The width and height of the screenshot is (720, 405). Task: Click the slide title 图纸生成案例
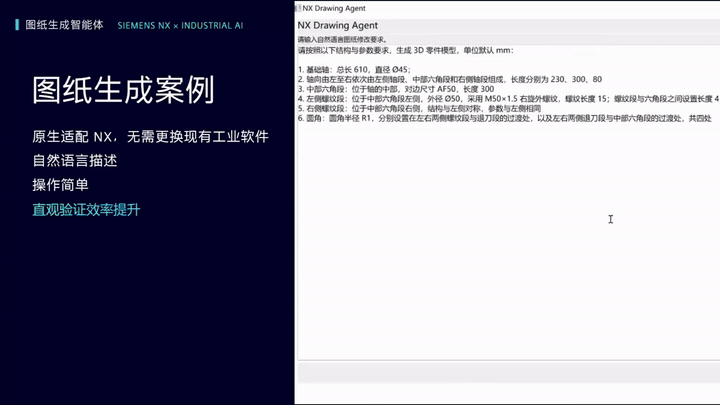124,90
